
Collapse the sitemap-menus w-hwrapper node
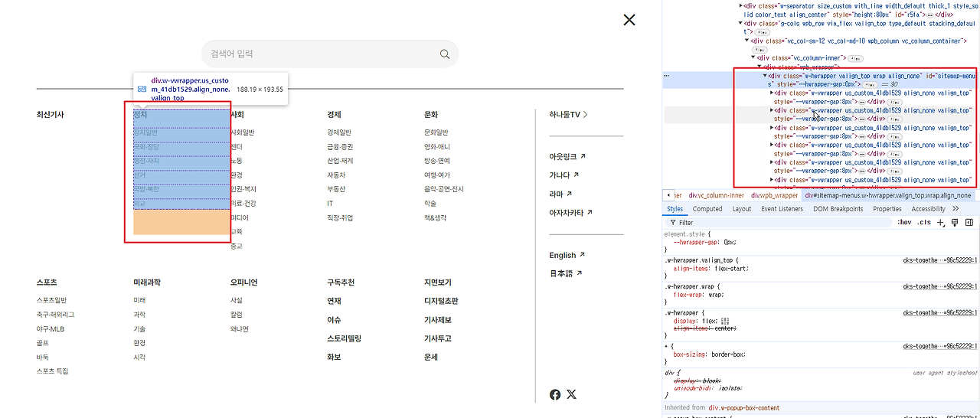coord(766,76)
